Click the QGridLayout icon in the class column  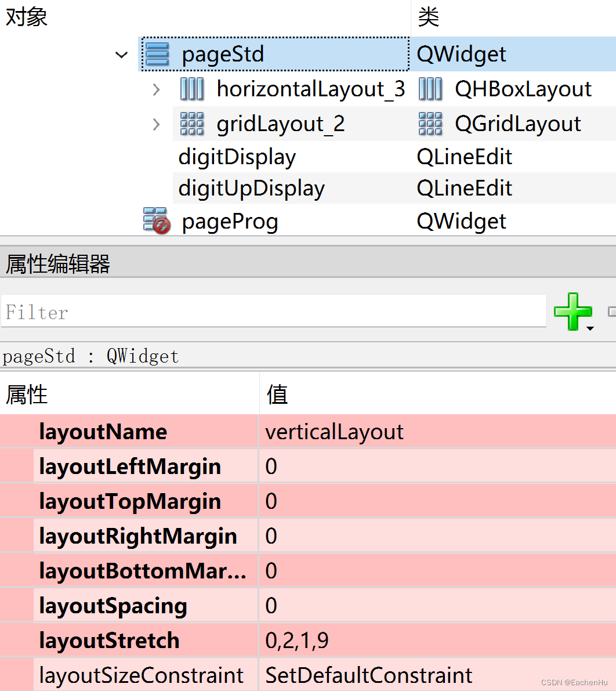[x=430, y=124]
